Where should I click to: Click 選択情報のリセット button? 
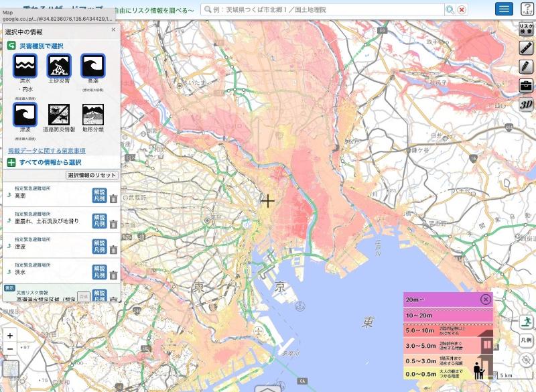click(92, 175)
